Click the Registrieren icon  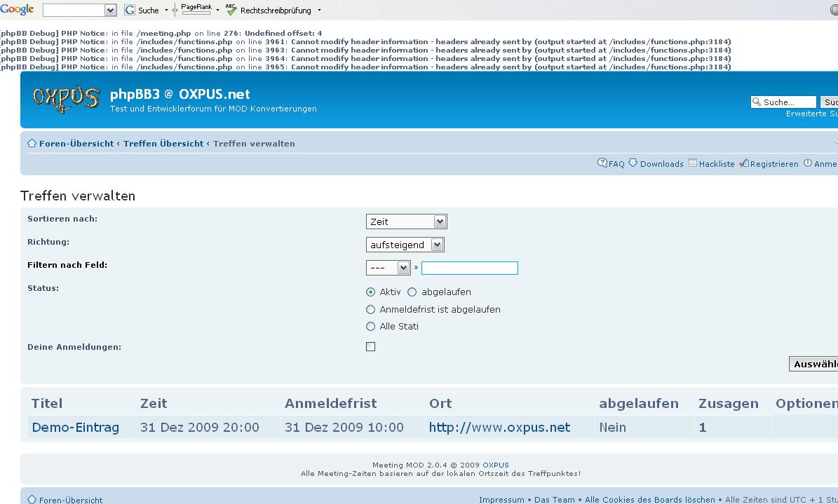coord(744,163)
